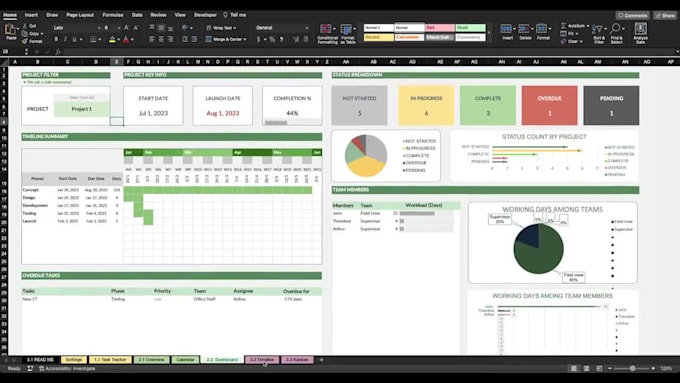Click the Comments button
Screen dimensions: 680x383
[632, 15]
